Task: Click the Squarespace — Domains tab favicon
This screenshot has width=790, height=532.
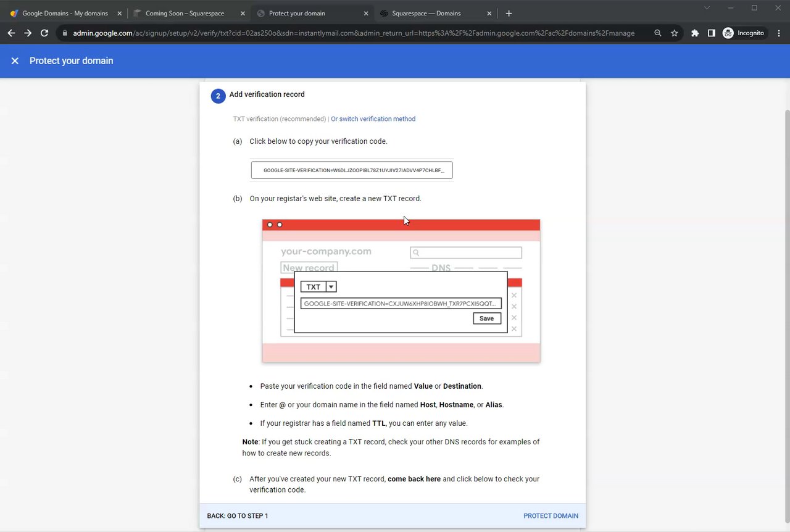Action: 385,13
